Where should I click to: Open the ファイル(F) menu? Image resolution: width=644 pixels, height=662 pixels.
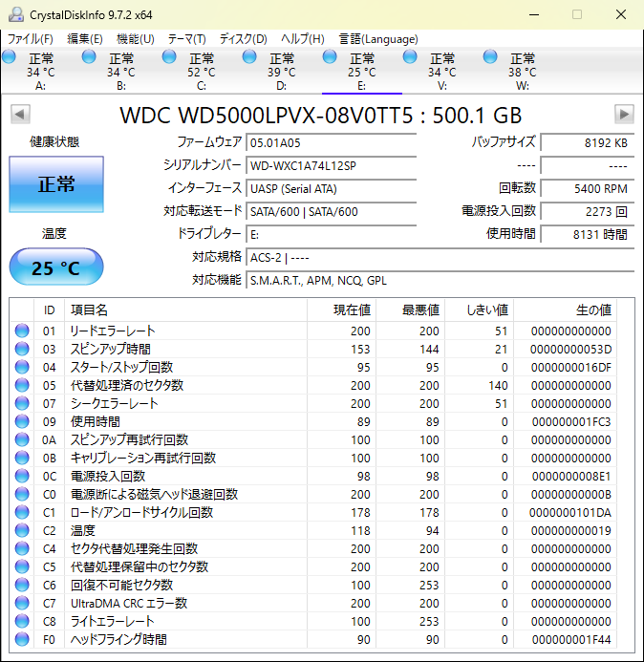click(x=31, y=39)
